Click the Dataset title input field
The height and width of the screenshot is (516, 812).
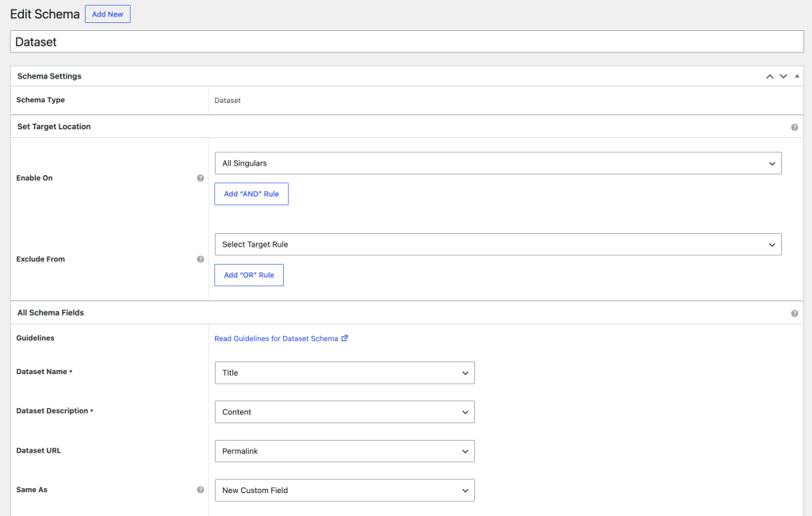click(407, 41)
